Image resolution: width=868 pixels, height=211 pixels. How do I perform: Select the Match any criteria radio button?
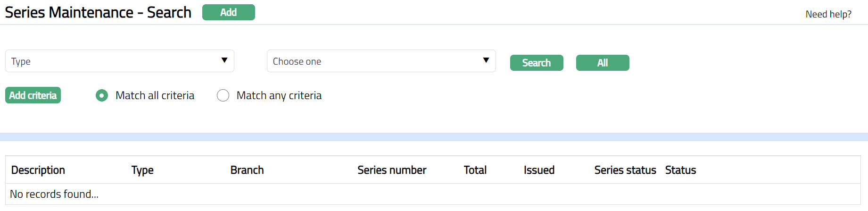[223, 95]
